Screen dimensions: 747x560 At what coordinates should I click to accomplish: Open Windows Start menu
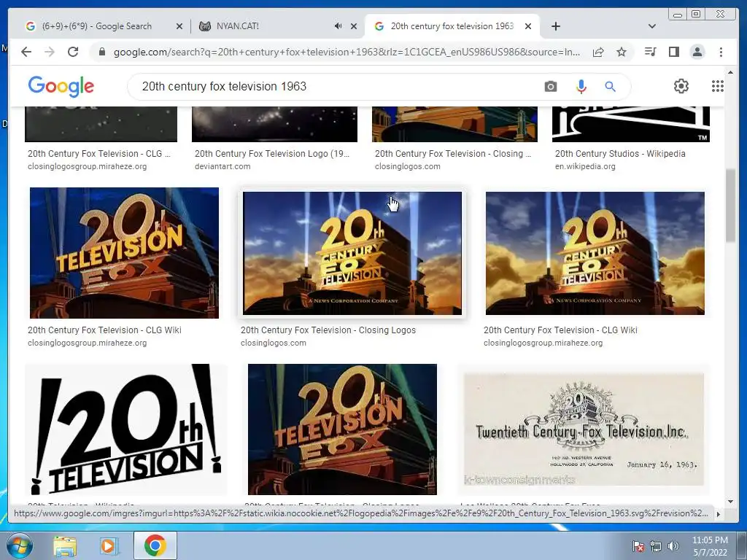pos(19,545)
